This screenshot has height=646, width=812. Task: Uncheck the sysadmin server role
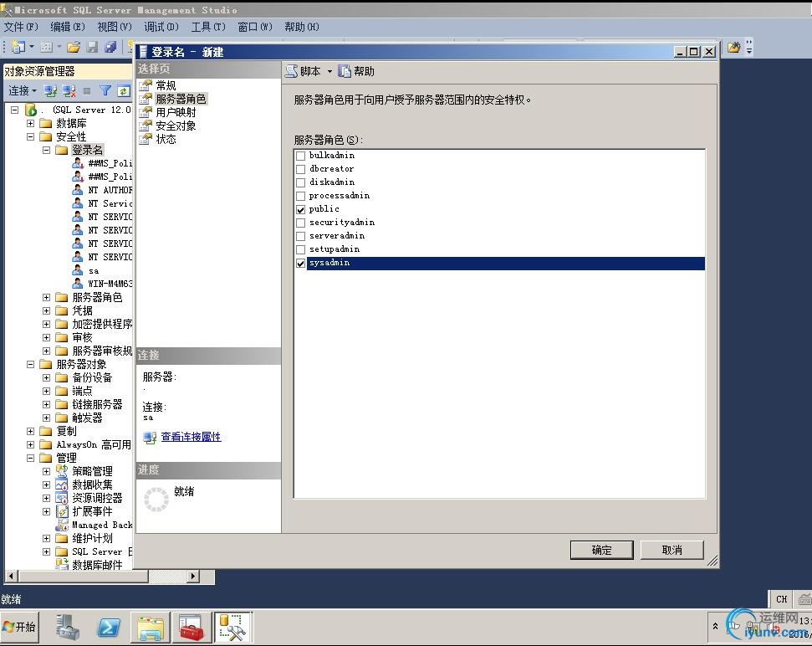pos(300,263)
